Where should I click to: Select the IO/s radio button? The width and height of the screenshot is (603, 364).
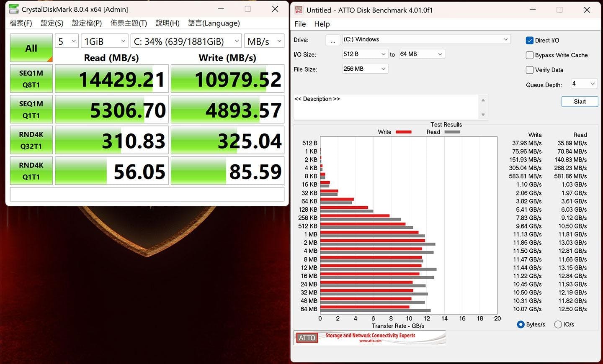click(558, 324)
